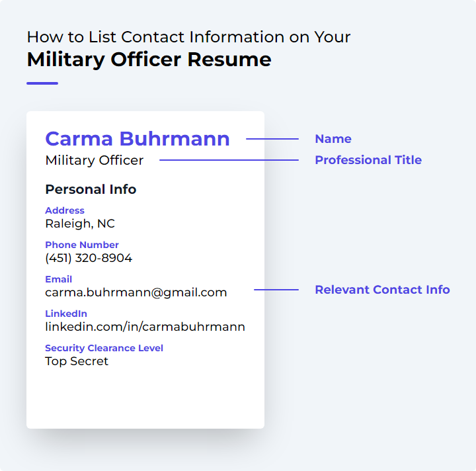Viewport: 476px width, 471px height.
Task: Click the Phone Number label
Action: pyautogui.click(x=82, y=245)
